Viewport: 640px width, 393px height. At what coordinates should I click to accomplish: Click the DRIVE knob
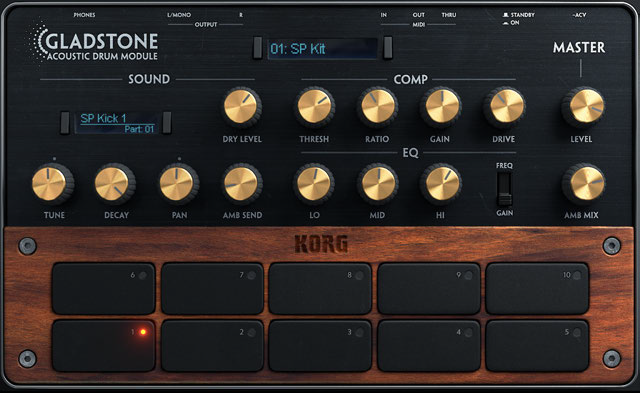505,107
